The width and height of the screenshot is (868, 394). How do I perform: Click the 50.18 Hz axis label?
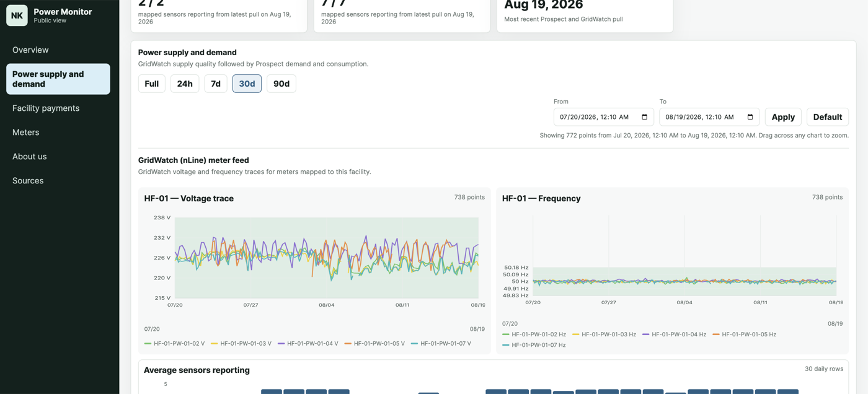click(x=516, y=268)
